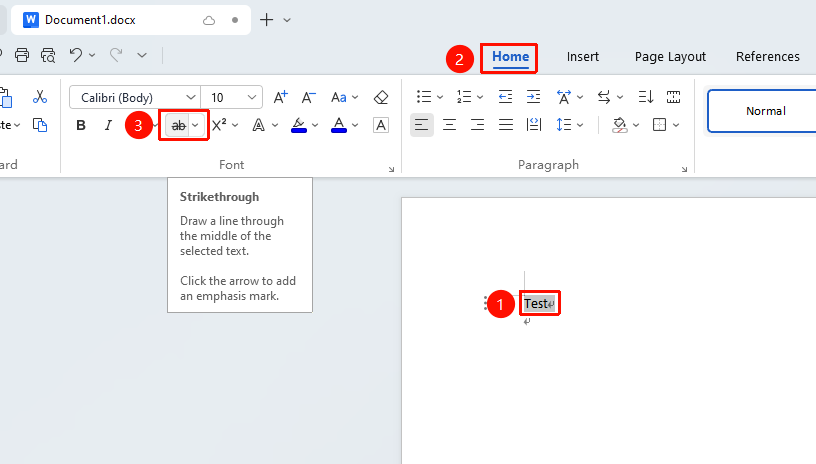Toggle Show/Hide paragraph marks icon
816x464 pixels.
click(673, 97)
